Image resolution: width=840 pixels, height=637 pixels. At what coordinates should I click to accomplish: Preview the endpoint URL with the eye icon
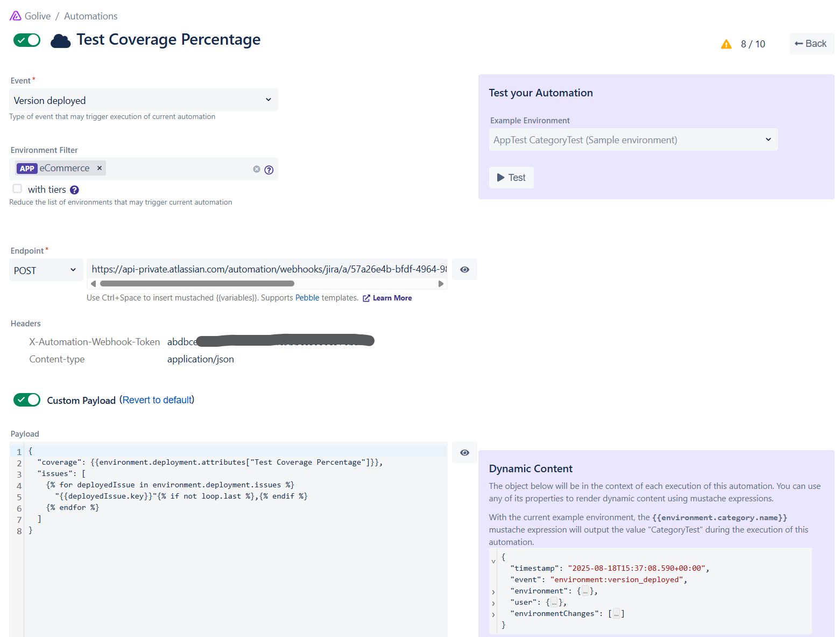pos(464,270)
